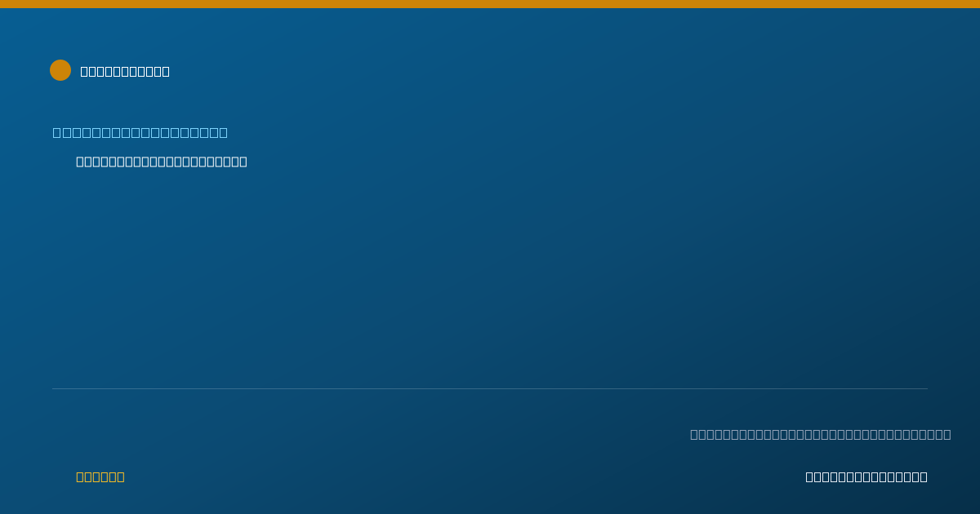This screenshot has width=980, height=514.
Task: Open the white text link in bottom-right corner
Action: point(866,477)
